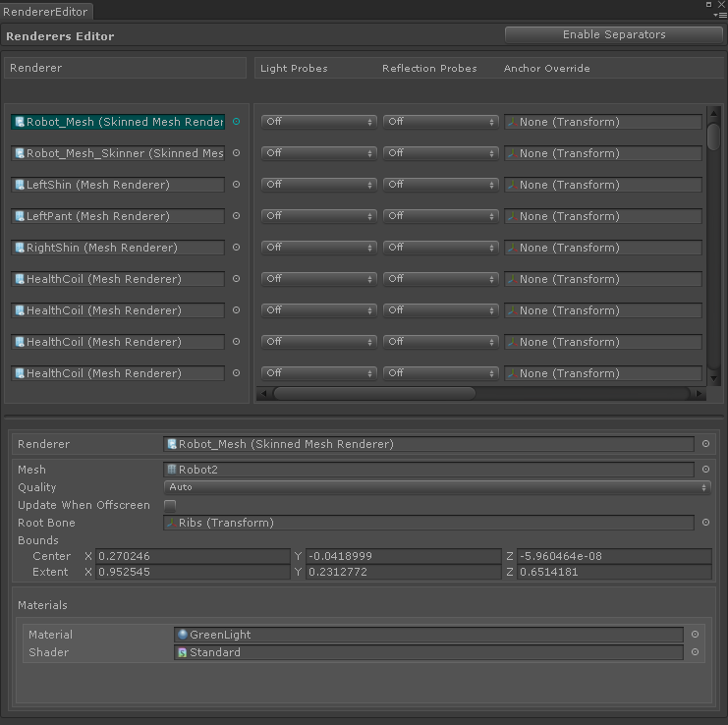The height and width of the screenshot is (725, 728).
Task: Open the Quality dropdown set to Auto
Action: click(x=437, y=487)
